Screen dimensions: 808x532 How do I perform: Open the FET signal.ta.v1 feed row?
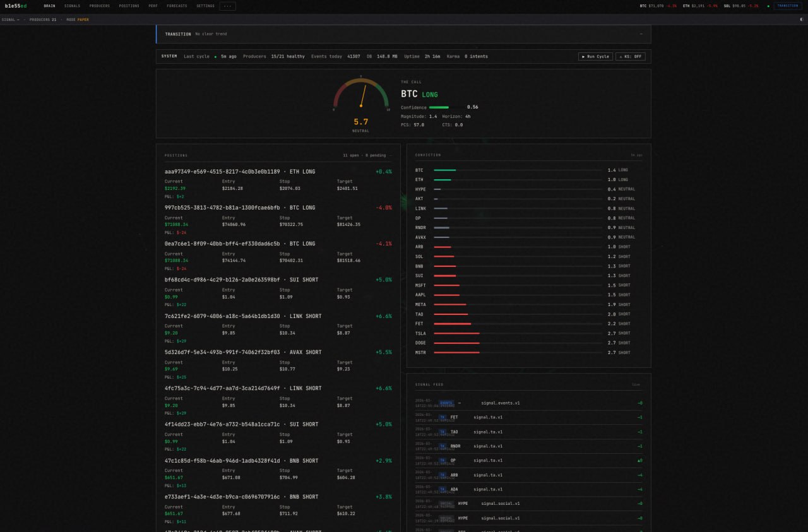click(529, 417)
